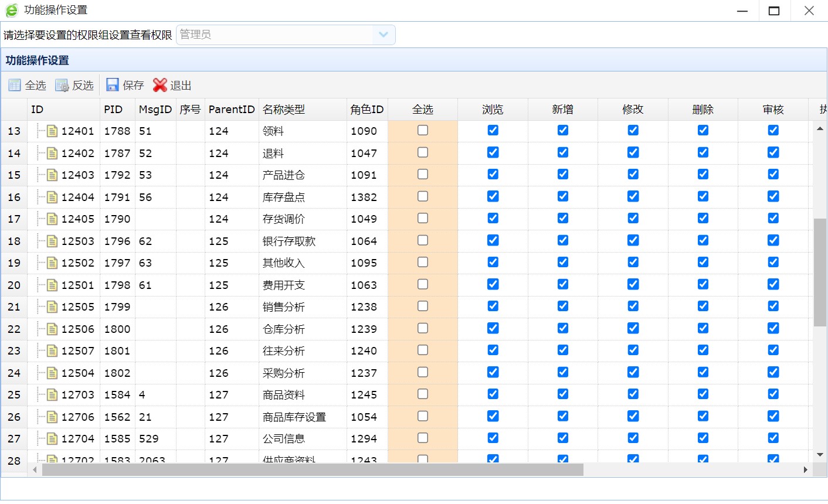This screenshot has width=828, height=504.
Task: Click the vertical scrollbar thumb
Action: (820, 273)
